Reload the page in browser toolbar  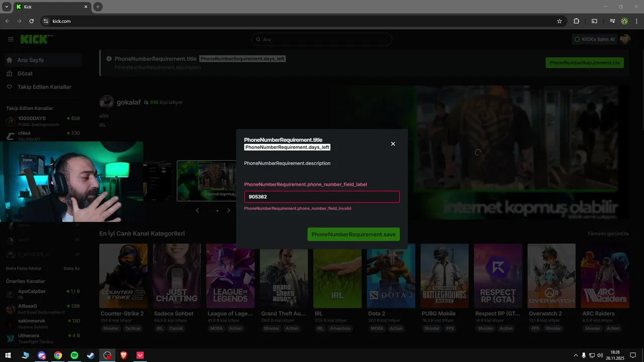tap(32, 21)
